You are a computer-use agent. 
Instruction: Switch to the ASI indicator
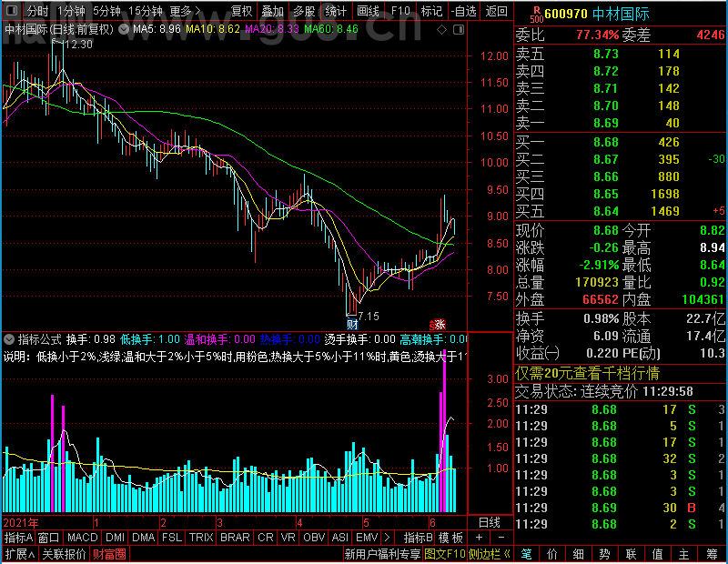point(339,537)
